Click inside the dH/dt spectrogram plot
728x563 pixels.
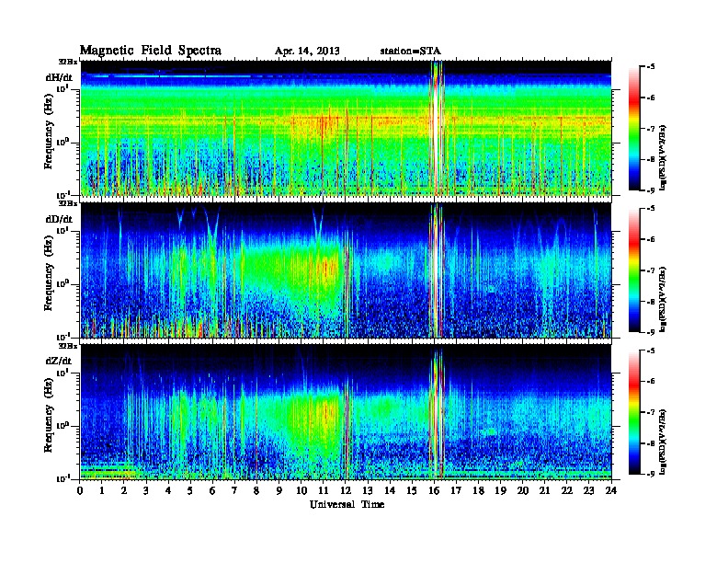(346, 128)
